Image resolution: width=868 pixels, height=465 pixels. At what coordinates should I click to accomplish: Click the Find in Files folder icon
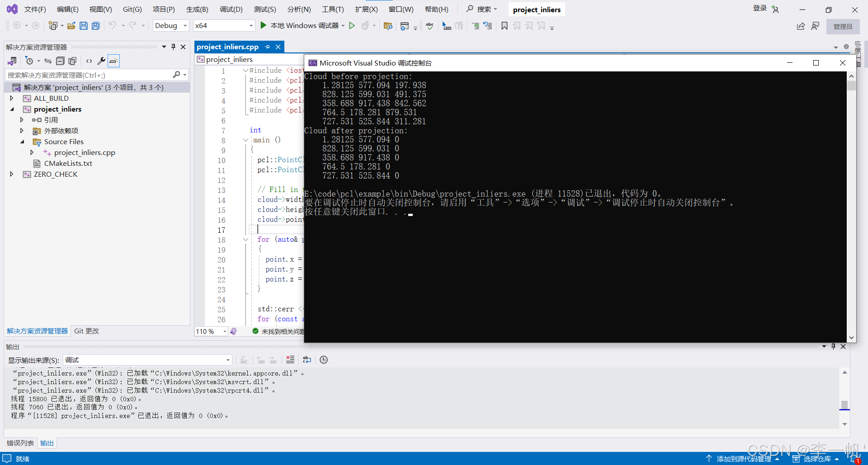coord(388,26)
